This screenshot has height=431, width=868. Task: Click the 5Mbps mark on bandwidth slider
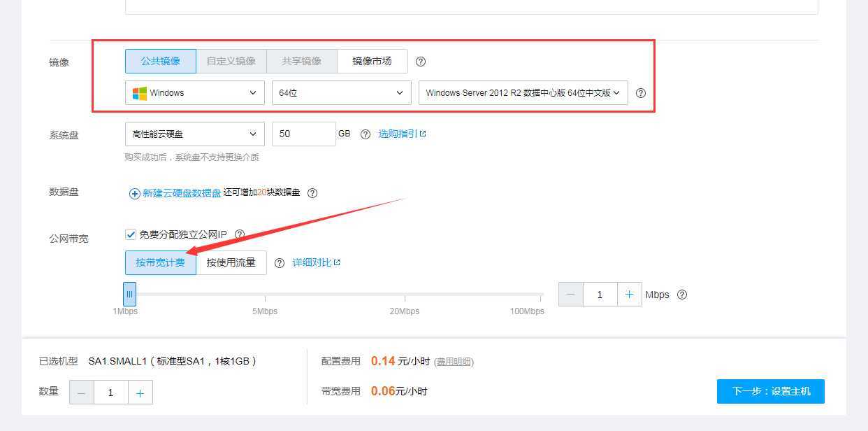tap(265, 311)
